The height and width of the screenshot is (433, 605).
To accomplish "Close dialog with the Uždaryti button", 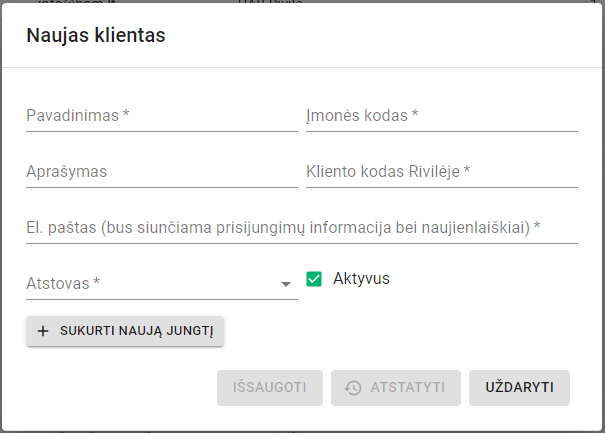I will pyautogui.click(x=519, y=388).
